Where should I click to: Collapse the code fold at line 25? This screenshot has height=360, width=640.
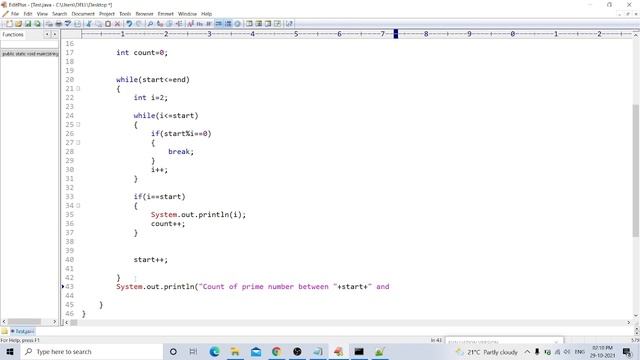tap(78, 124)
